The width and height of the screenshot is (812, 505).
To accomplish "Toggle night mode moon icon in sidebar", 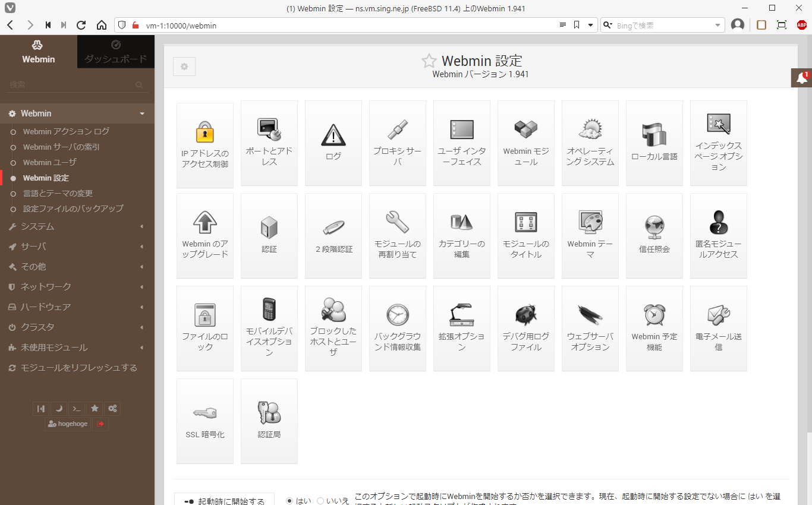I will [x=59, y=409].
